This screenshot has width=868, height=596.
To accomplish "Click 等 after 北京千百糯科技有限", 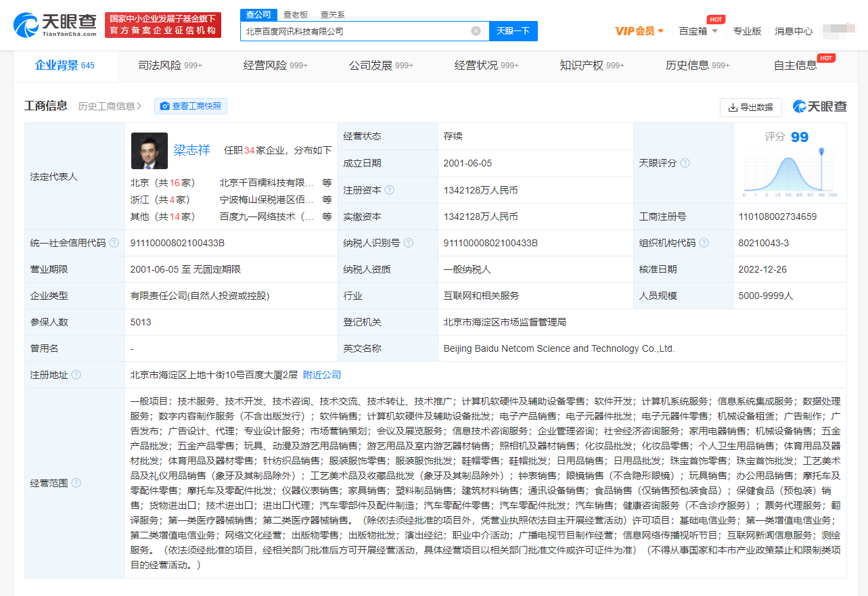I will [327, 183].
